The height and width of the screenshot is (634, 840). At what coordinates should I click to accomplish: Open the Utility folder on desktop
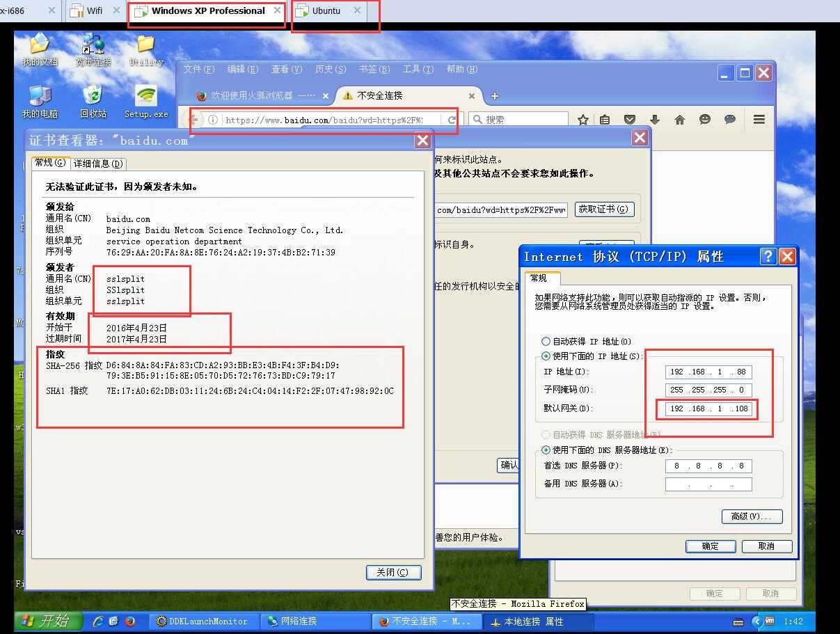point(146,50)
